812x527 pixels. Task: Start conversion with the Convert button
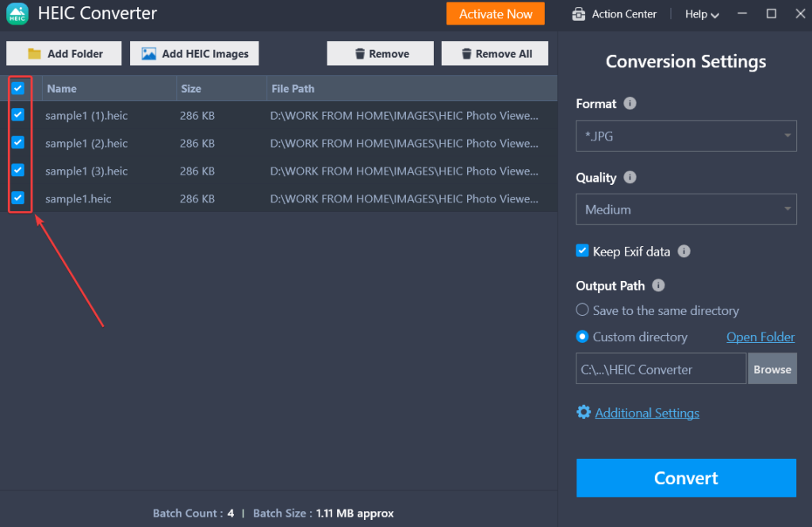(x=686, y=478)
